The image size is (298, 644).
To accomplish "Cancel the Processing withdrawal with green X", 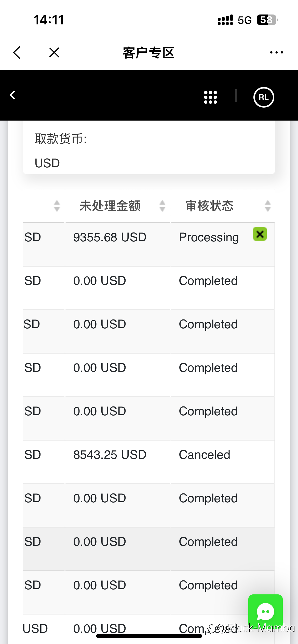I will pos(260,234).
